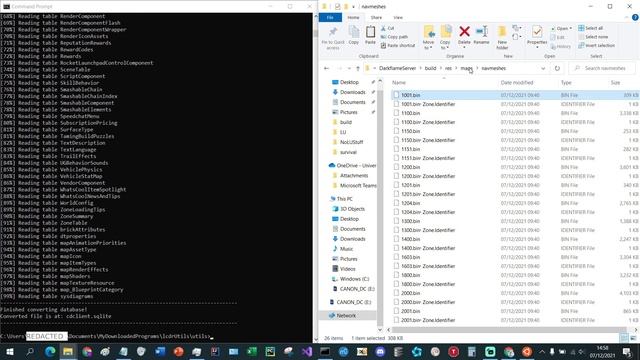
Task: Go up one folder level
Action: [x=358, y=68]
